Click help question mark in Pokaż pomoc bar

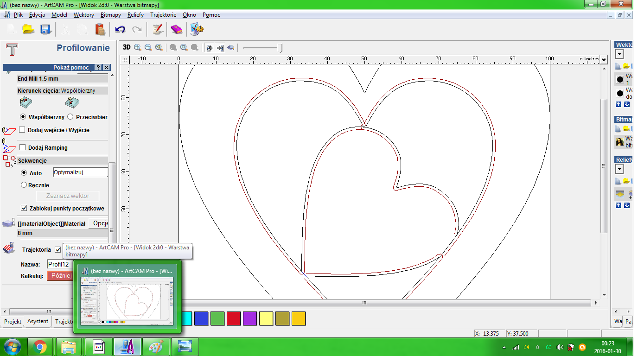(x=98, y=68)
